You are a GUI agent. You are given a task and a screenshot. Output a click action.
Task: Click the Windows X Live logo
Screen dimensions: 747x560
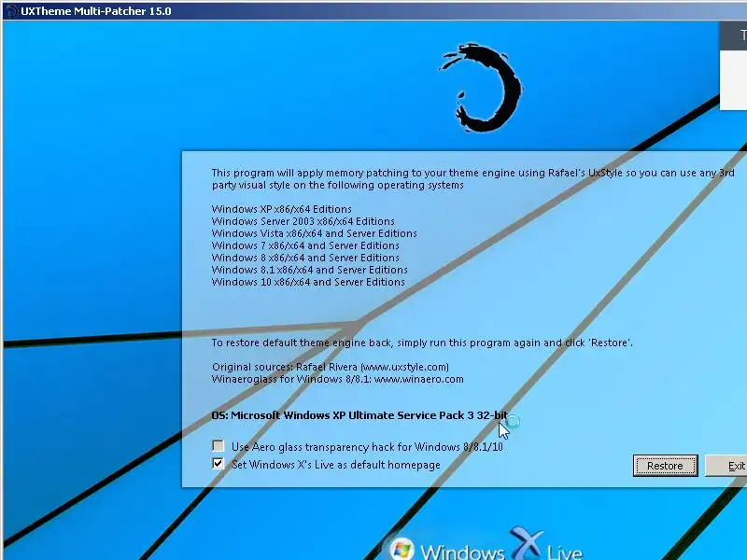(x=486, y=544)
